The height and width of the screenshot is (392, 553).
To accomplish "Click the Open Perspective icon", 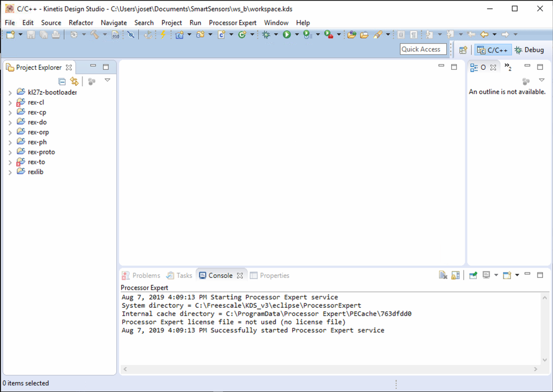I will [463, 50].
